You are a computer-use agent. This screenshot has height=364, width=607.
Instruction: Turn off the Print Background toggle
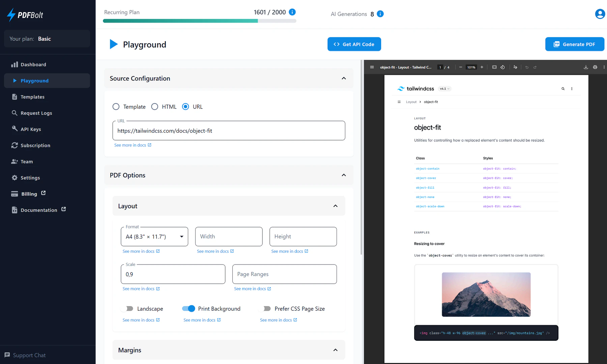pos(189,308)
